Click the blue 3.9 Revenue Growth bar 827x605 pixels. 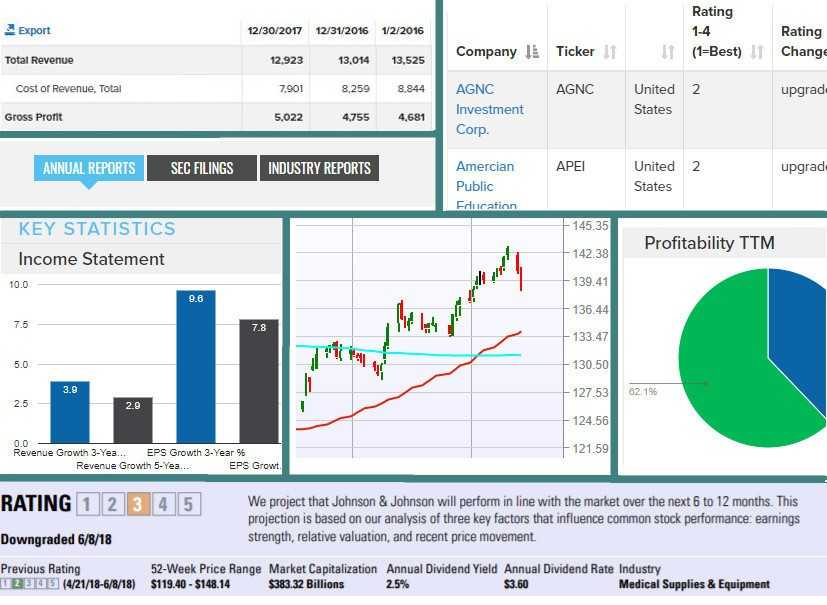tap(70, 412)
